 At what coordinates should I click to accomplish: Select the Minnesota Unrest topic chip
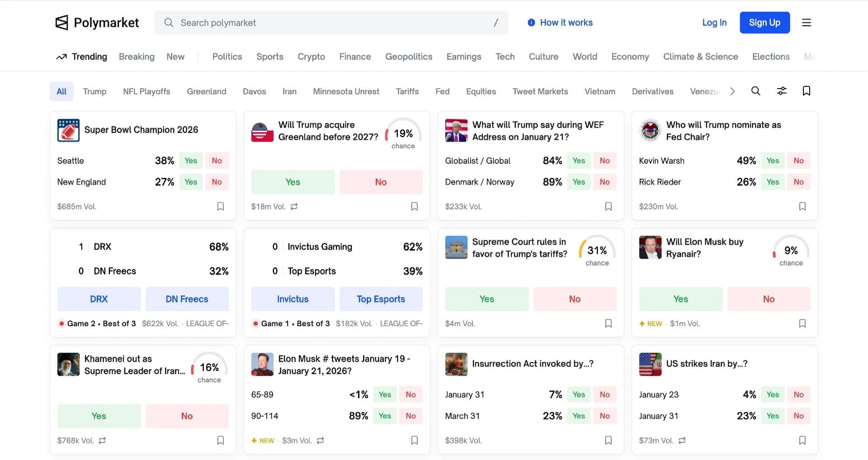tap(346, 91)
